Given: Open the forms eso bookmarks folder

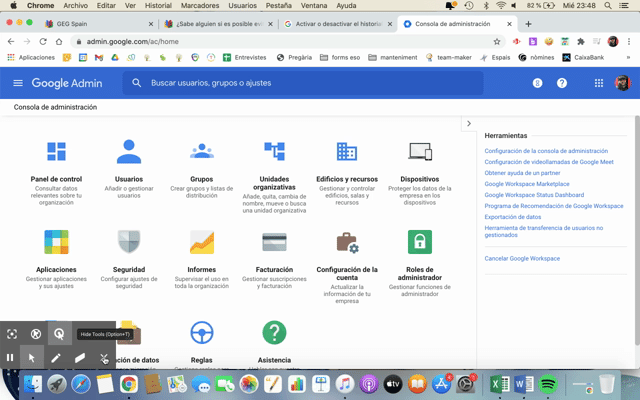Looking at the screenshot, I should 340,58.
